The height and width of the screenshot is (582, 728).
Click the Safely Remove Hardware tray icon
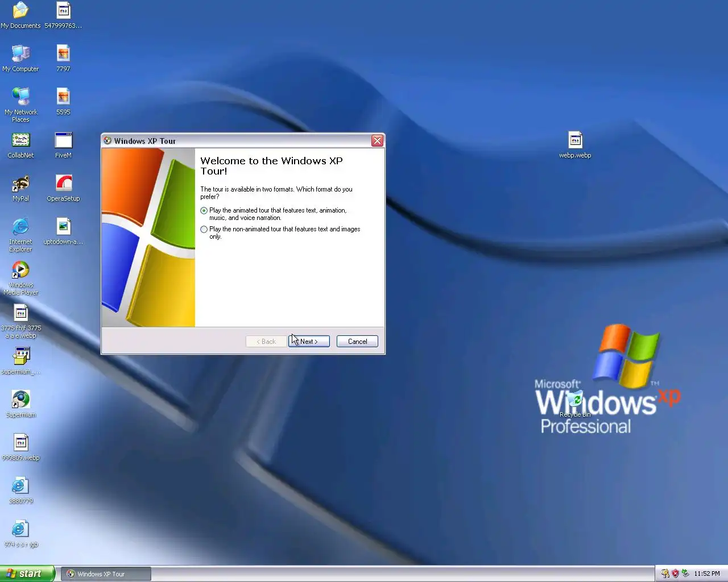tap(685, 573)
